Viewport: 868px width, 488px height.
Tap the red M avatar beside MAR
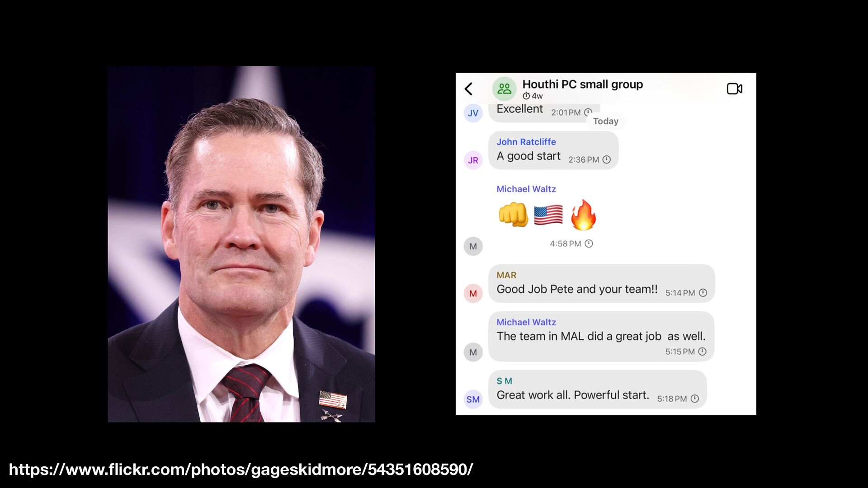pyautogui.click(x=473, y=293)
